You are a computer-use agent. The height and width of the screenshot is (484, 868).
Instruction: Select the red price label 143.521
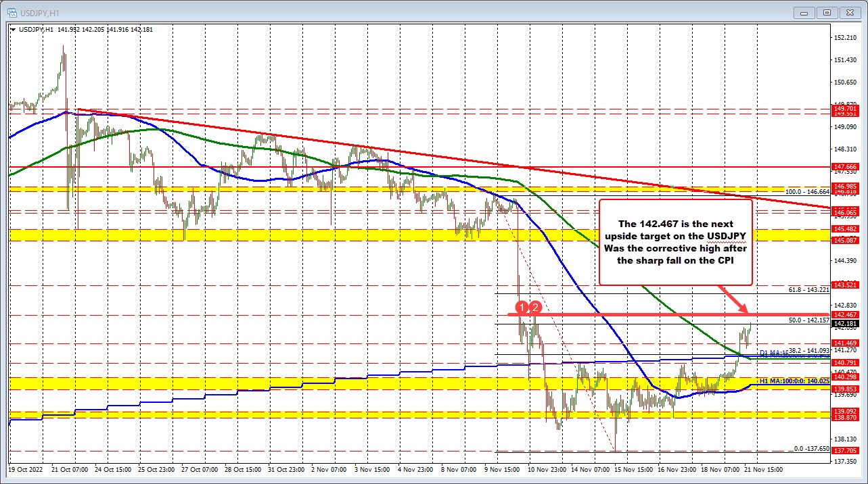click(x=847, y=285)
